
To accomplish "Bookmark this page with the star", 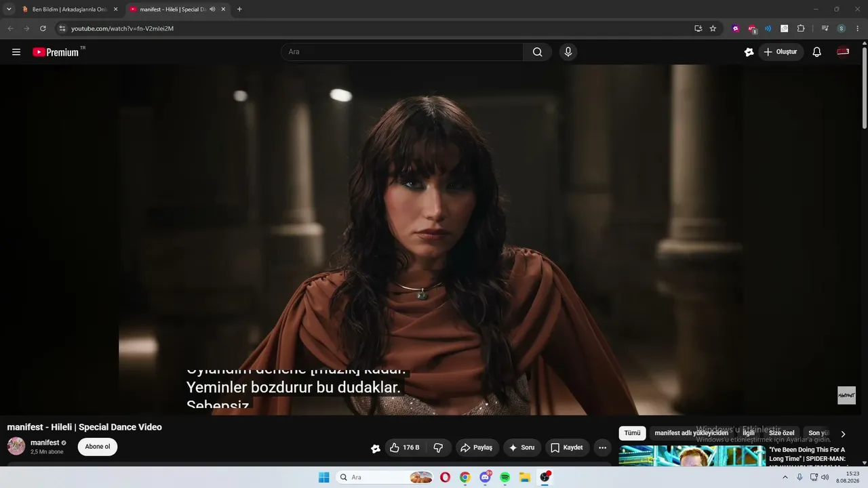I will coord(713,28).
